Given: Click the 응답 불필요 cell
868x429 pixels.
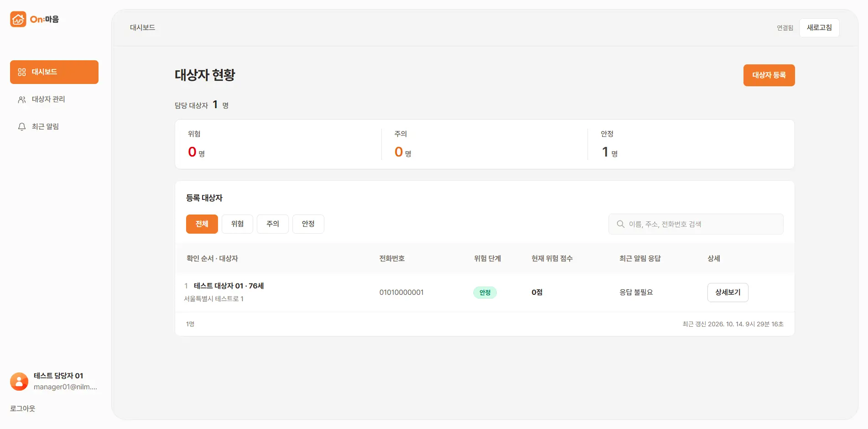Looking at the screenshot, I should (636, 293).
